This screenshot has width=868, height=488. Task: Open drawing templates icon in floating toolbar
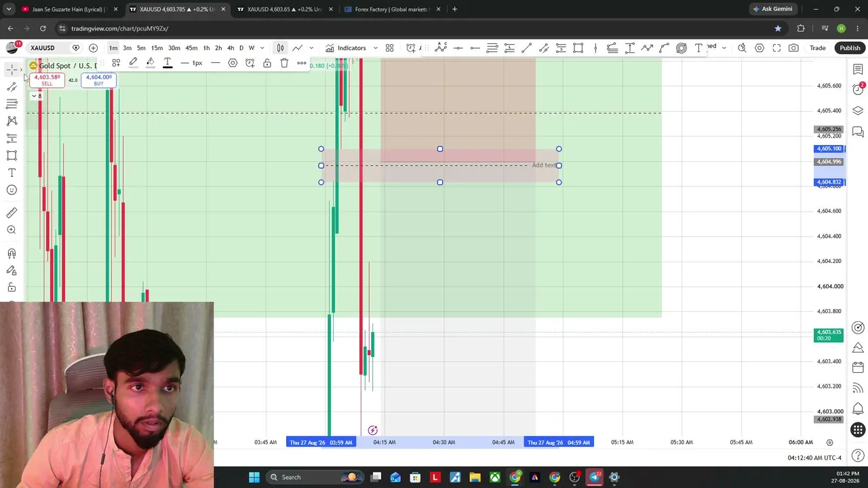tap(116, 63)
